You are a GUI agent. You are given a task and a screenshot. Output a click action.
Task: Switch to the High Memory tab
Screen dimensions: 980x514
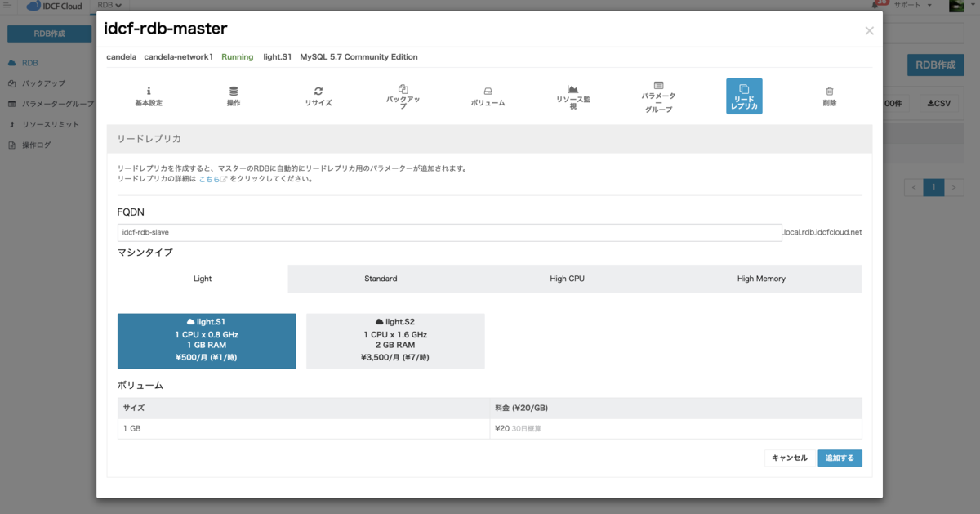[761, 279]
